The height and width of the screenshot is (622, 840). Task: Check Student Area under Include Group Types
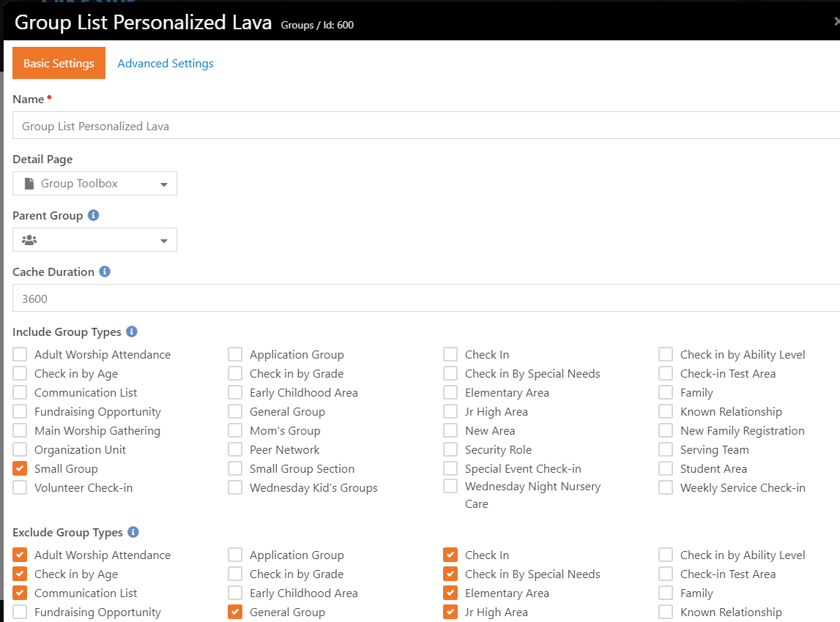click(666, 468)
